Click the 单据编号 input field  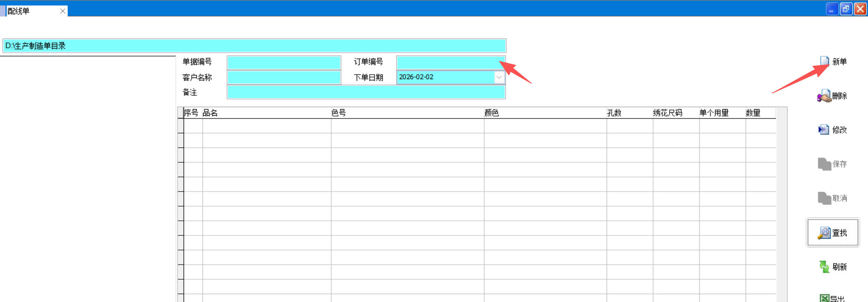pos(284,63)
